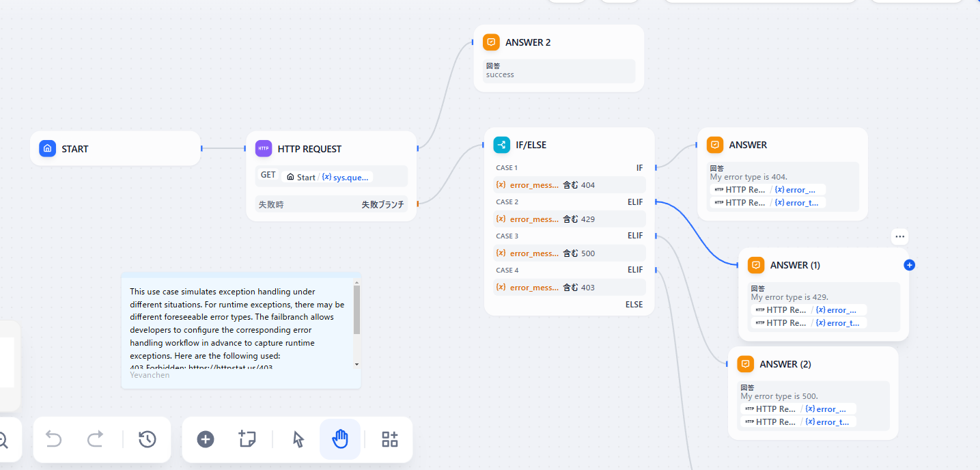This screenshot has width=980, height=470.
Task: Click the ANSWER (1) node orange icon
Action: pyautogui.click(x=755, y=265)
